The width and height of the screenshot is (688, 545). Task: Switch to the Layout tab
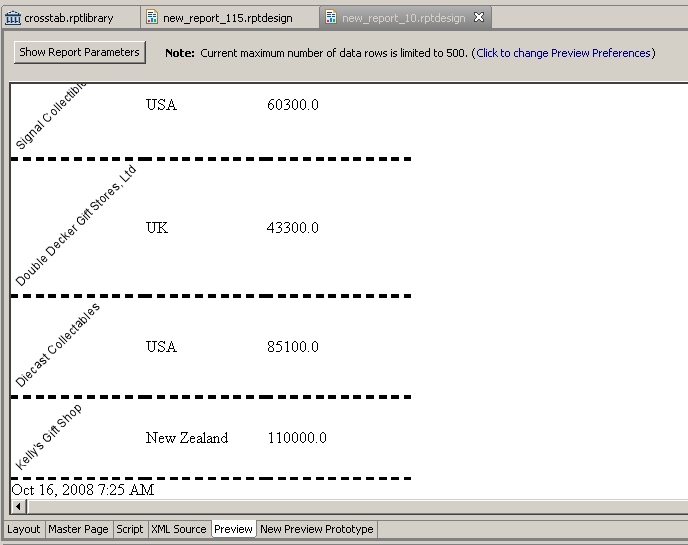click(x=23, y=529)
